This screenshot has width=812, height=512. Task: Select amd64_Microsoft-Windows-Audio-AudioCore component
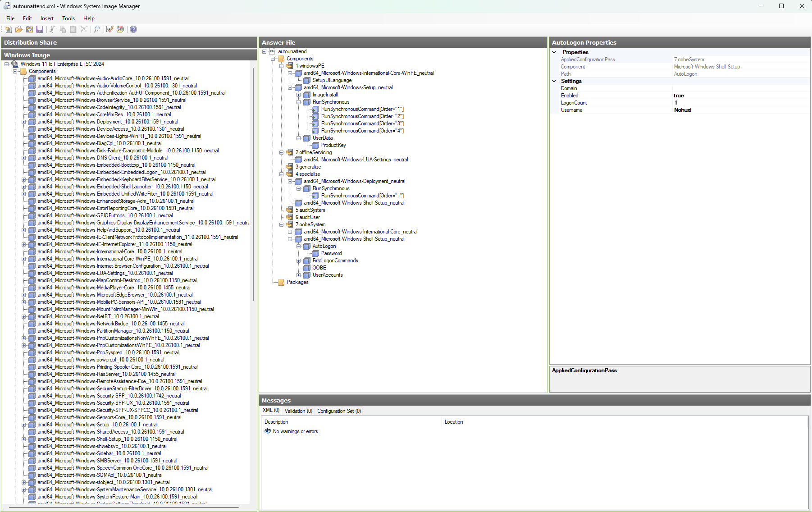coord(113,78)
